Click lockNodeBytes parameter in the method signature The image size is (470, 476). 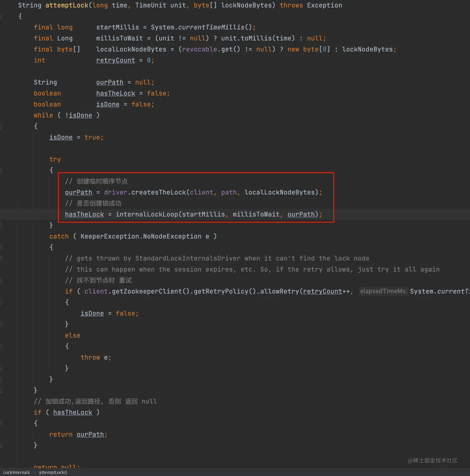247,5
